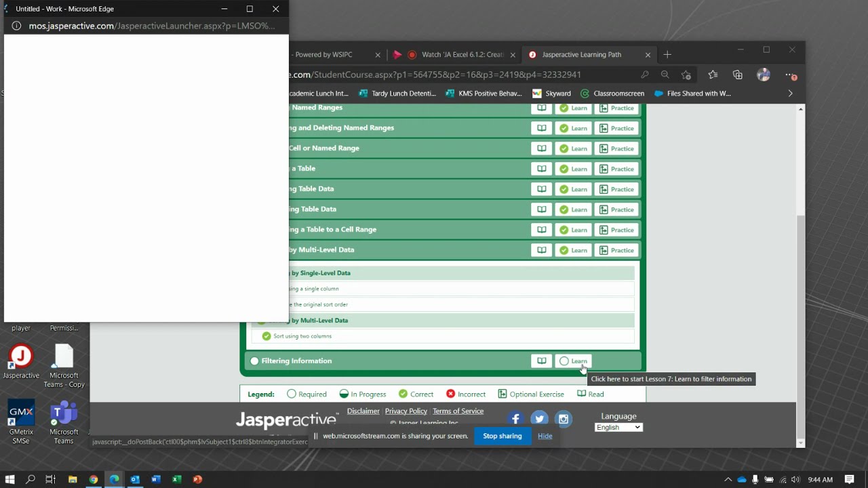868x488 pixels.
Task: Click Jasperactive Twitter icon in footer
Action: [x=539, y=419]
